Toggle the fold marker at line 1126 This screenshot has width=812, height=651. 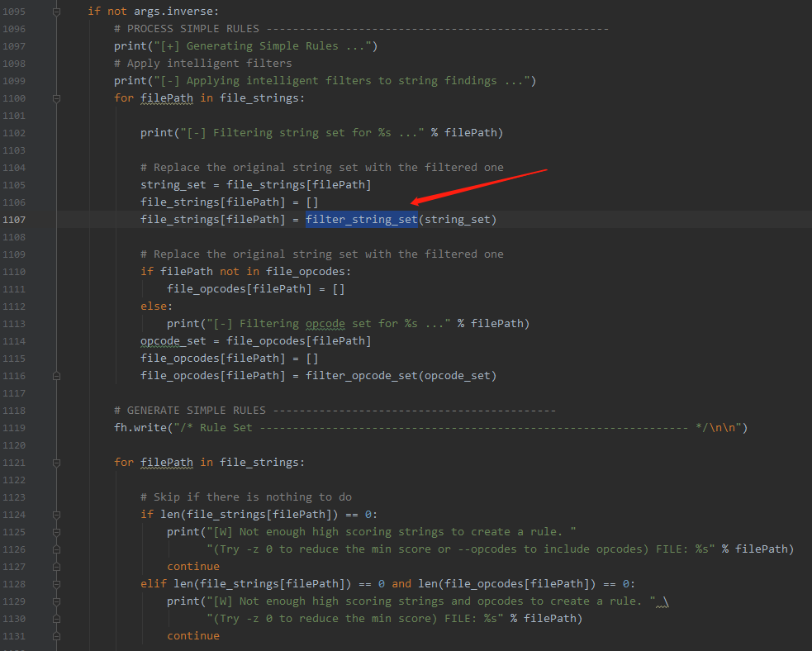click(x=56, y=549)
